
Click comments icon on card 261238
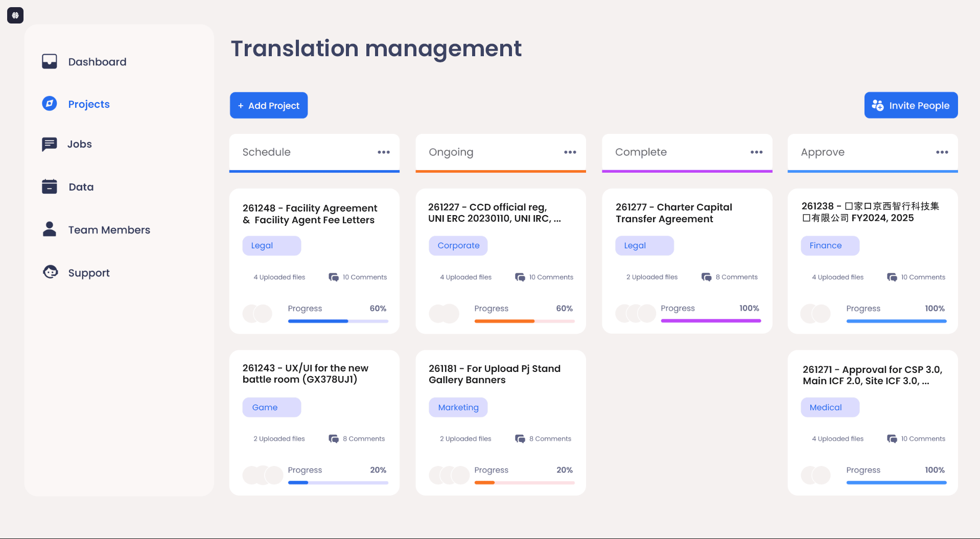(x=892, y=277)
